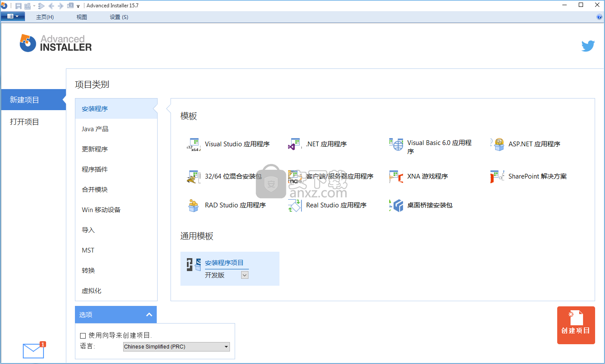Click the Advanced Installer logo
The height and width of the screenshot is (364, 605).
(x=56, y=43)
